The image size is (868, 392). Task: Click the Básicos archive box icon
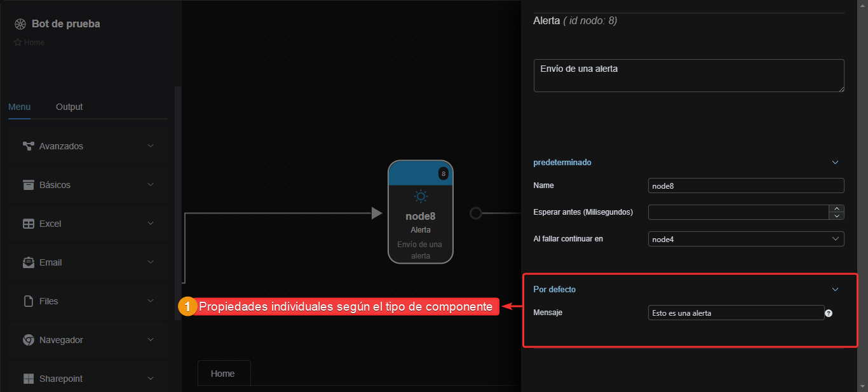click(x=28, y=185)
